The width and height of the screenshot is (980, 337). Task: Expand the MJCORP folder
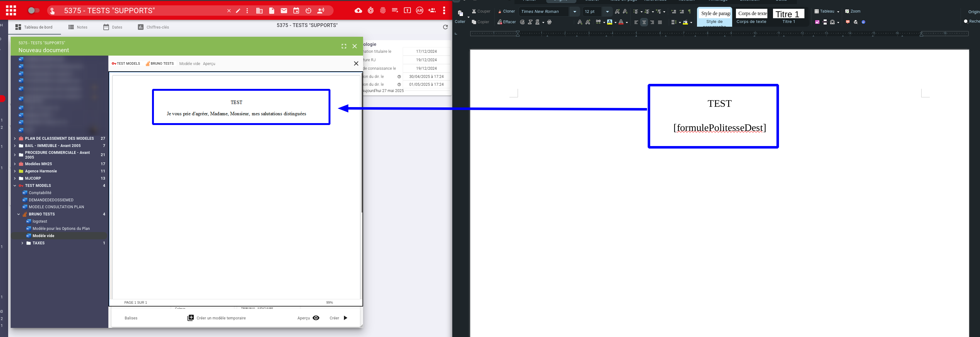15,178
